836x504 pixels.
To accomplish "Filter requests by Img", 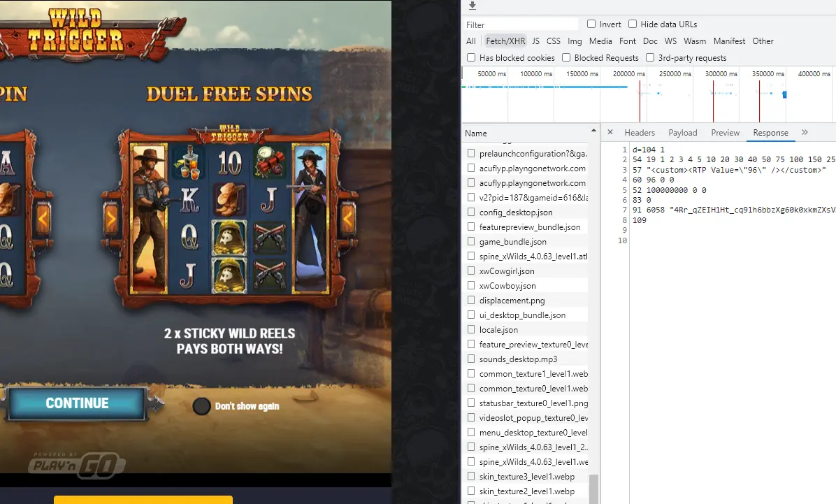I will pyautogui.click(x=575, y=41).
